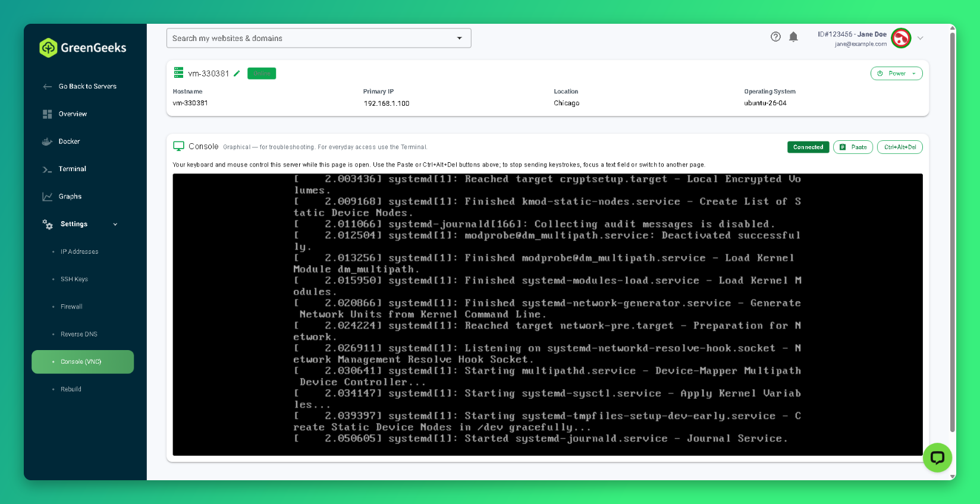Click inside the VNC console screen
The width and height of the screenshot is (980, 504).
[x=548, y=314]
